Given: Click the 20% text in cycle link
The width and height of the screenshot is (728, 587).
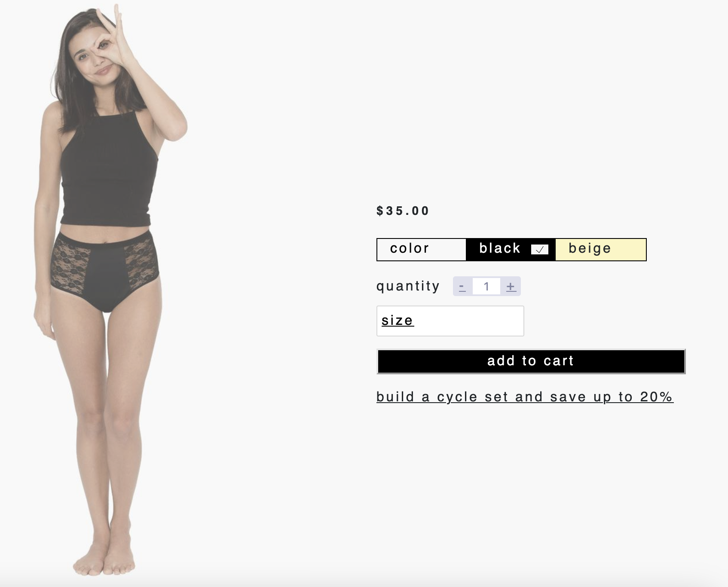Looking at the screenshot, I should pyautogui.click(x=656, y=397).
